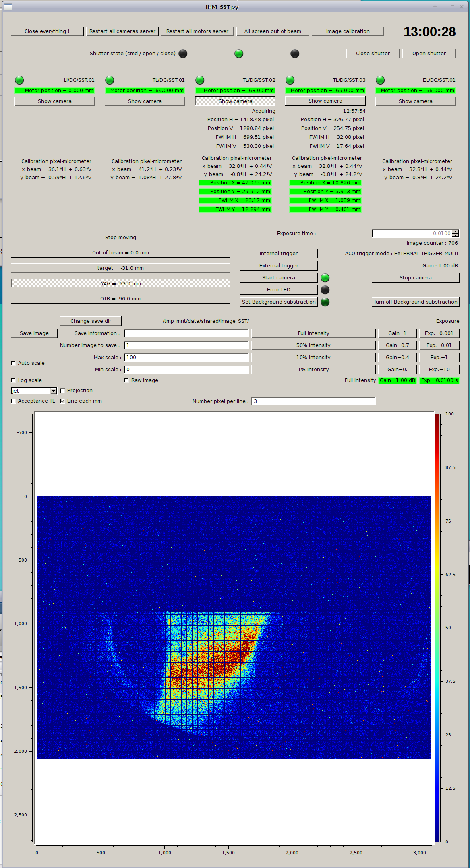Click the jet colorbar scale
Screen dimensions: 470x868
coord(437,627)
